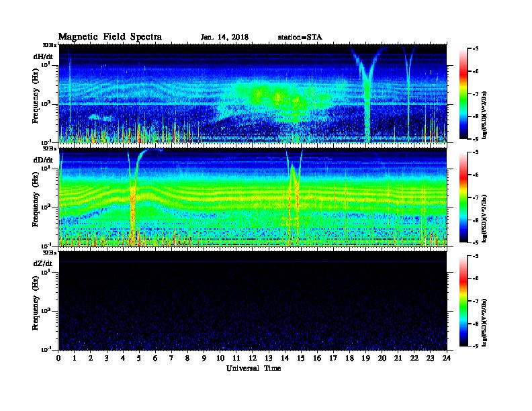Click hour 22 on the Universal Time axis
Image resolution: width=532 pixels, height=411 pixels.
pyautogui.click(x=414, y=359)
